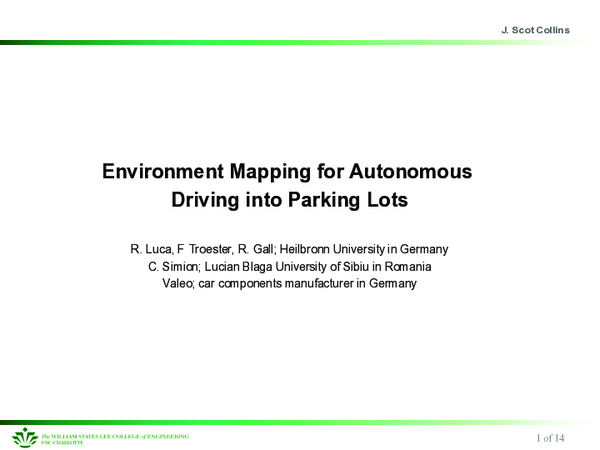
Task: Click 'The William States Lee College of Engineering' text
Action: [x=115, y=436]
